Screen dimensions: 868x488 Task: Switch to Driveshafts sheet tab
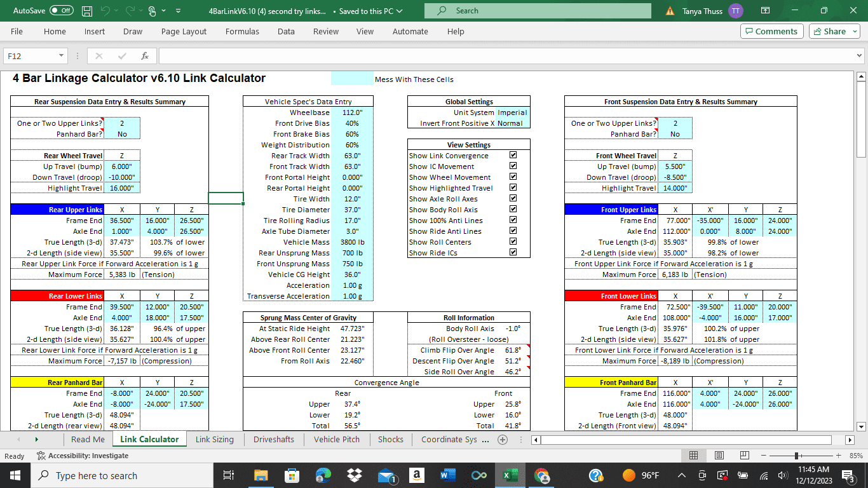pos(274,439)
